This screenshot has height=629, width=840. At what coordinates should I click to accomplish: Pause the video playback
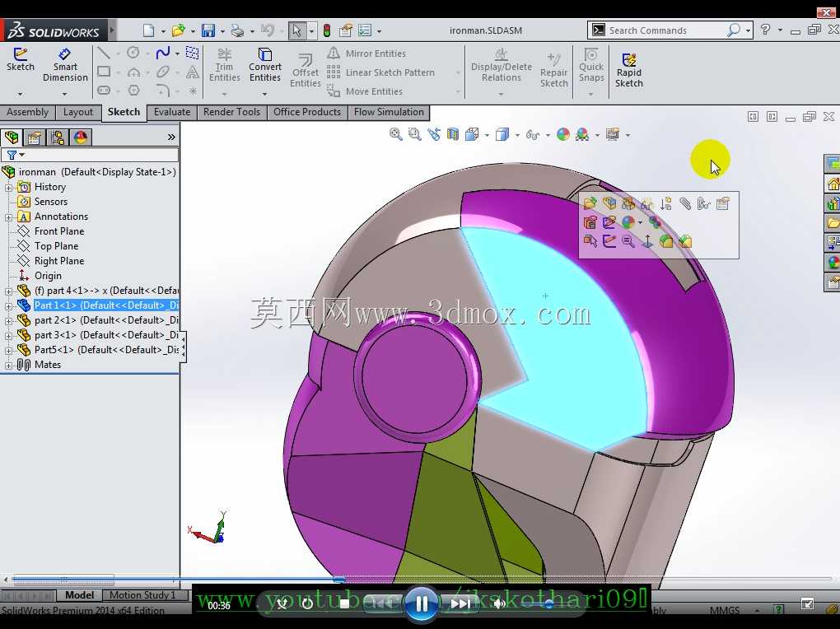[422, 604]
